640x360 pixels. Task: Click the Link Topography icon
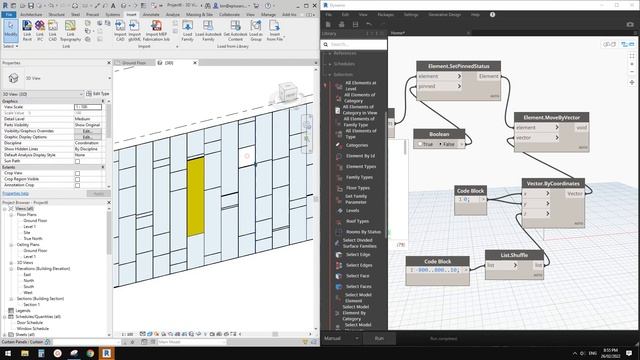point(70,31)
